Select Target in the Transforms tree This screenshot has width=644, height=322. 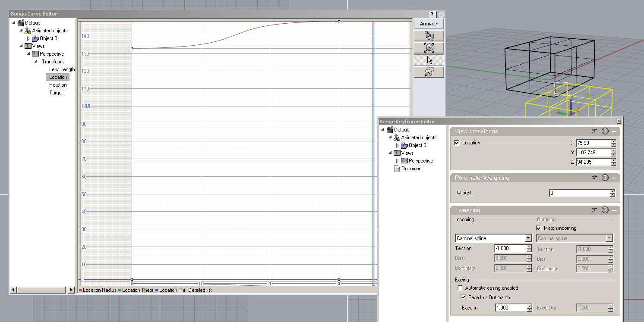pos(56,93)
